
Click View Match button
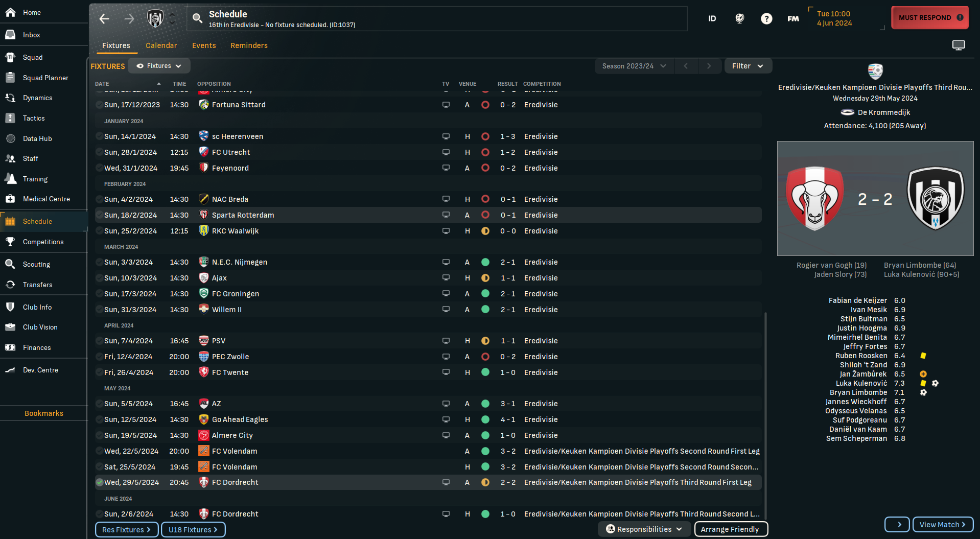coord(943,525)
